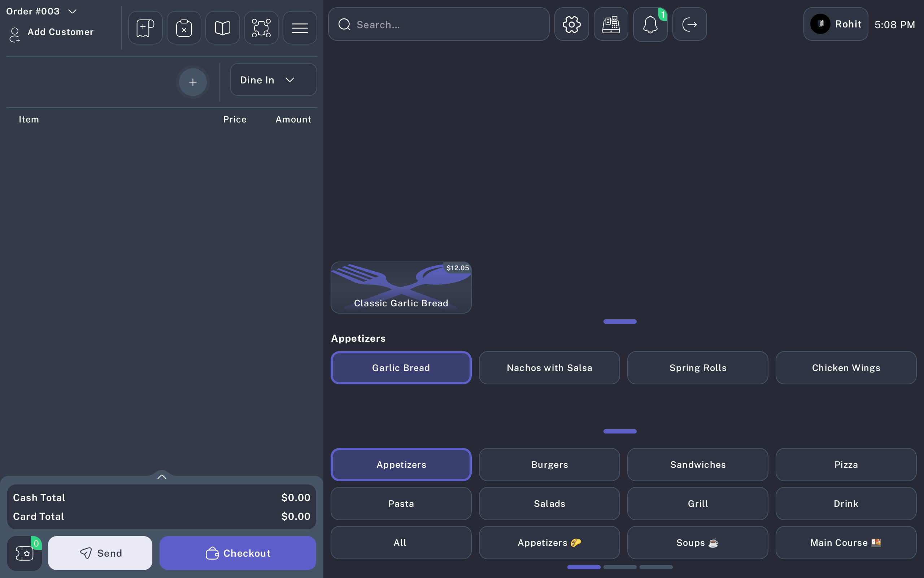Screen dimensions: 924x578
Task: Open the table layout icon
Action: 261,27
